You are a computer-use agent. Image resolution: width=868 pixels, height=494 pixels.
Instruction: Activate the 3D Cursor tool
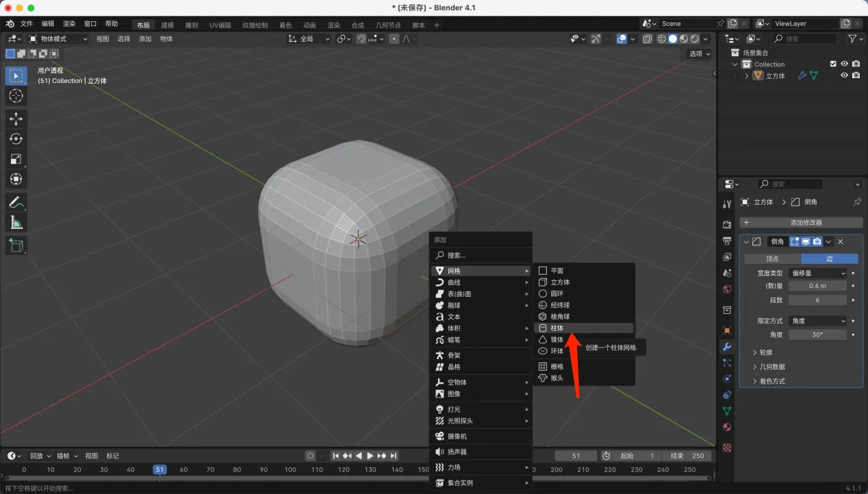(x=16, y=96)
